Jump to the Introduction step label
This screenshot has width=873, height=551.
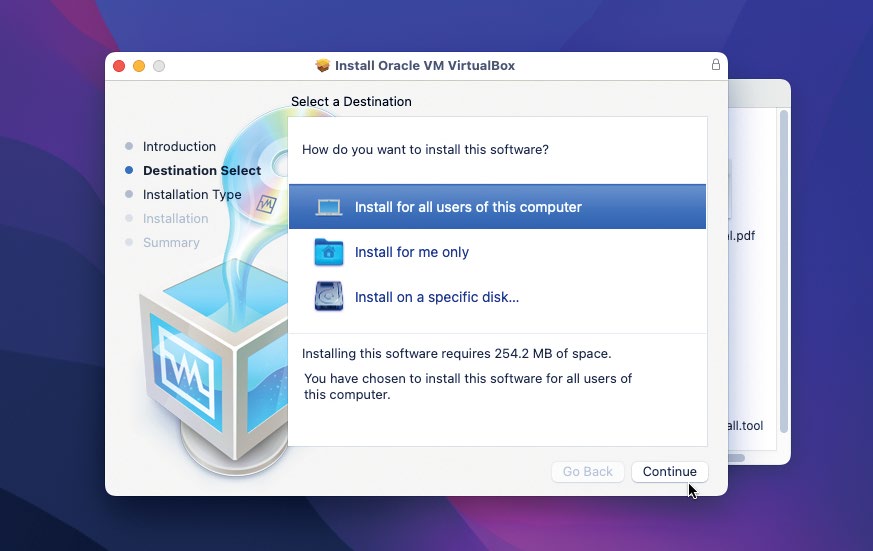pyautogui.click(x=179, y=147)
